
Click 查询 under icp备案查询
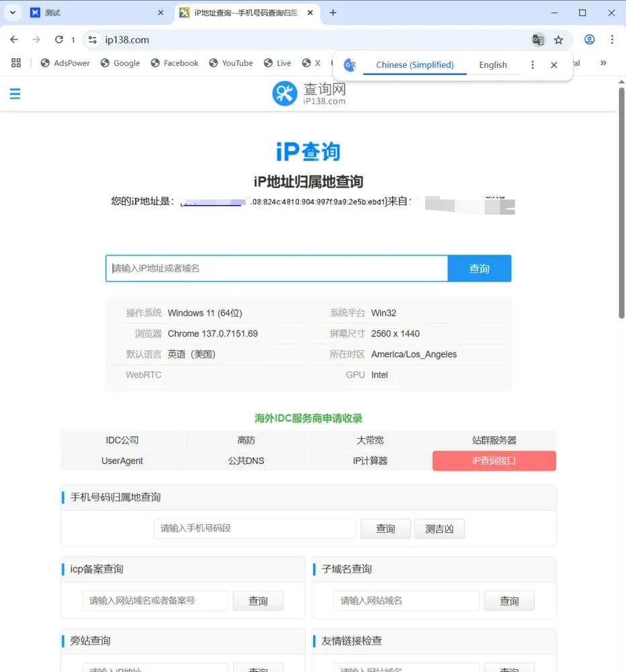click(258, 601)
